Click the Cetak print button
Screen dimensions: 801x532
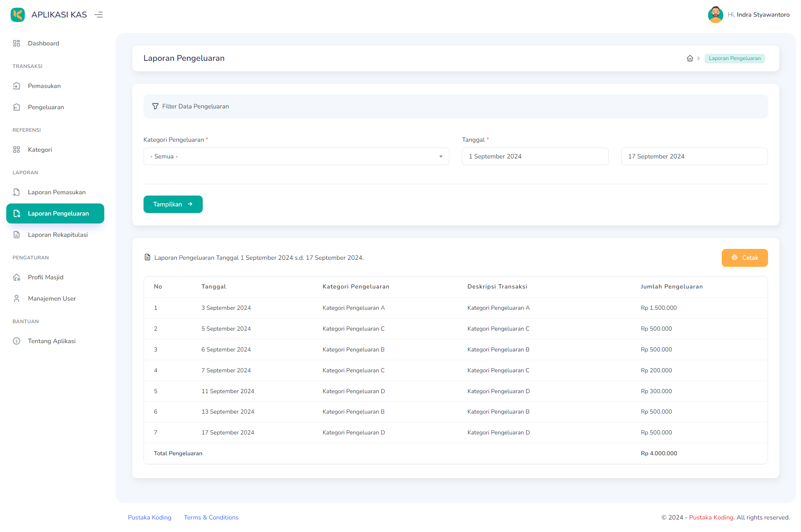[x=744, y=258]
